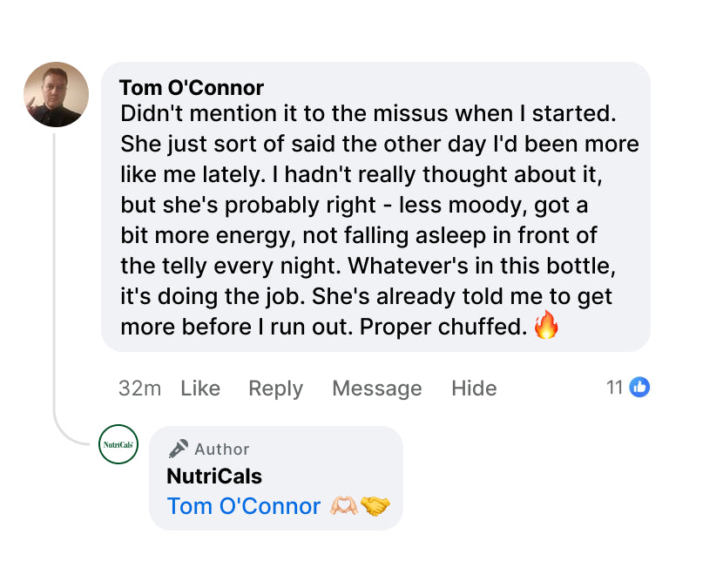Open Tom O'Connor's name in comment header
The image size is (723, 588).
click(x=192, y=88)
